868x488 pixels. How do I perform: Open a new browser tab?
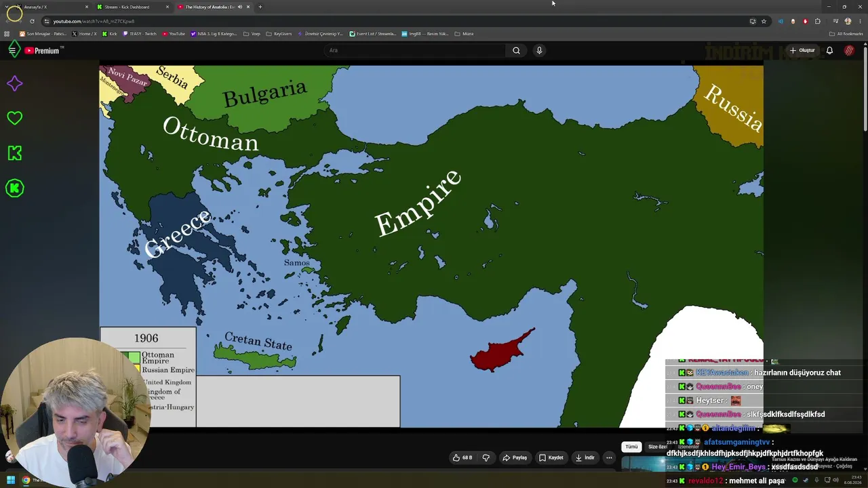click(x=260, y=7)
